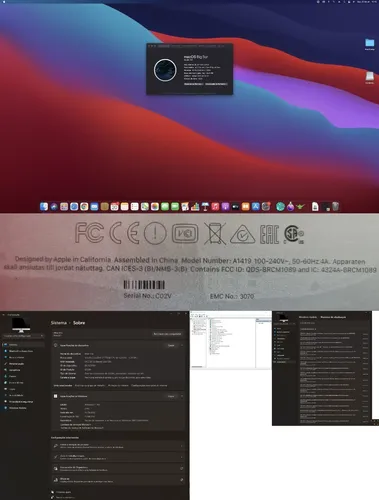The width and height of the screenshot is (379, 500).
Task: Open Reminders from the dock
Action: [134, 207]
